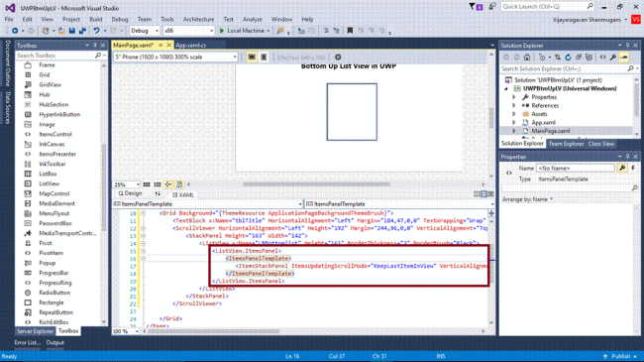Click the Sync with Active Document icon
Screen dimensions: 644x362
point(558,58)
